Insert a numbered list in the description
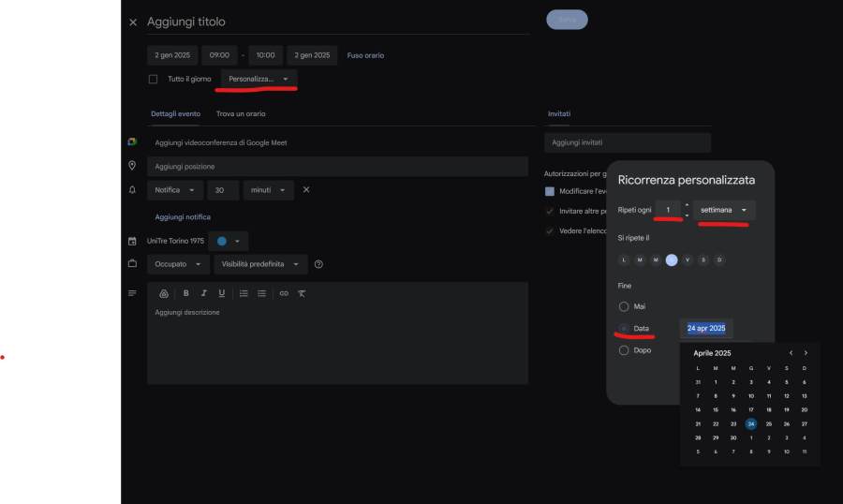The image size is (843, 504). [x=244, y=293]
